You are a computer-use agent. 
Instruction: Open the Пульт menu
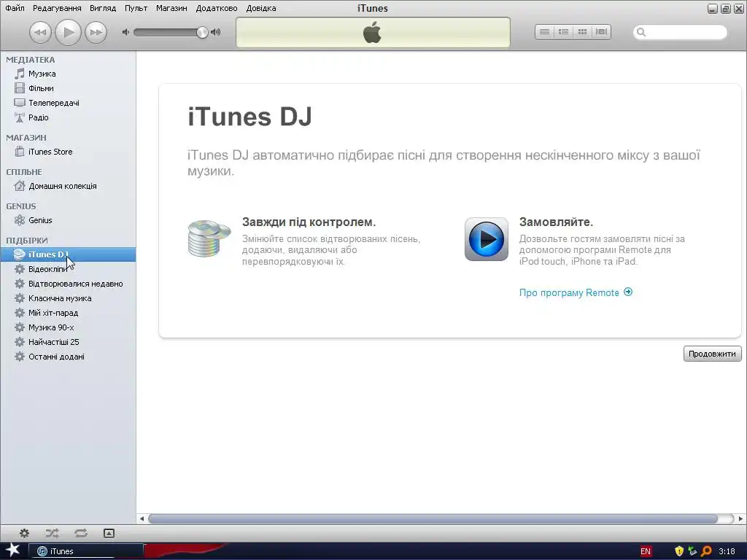point(136,8)
